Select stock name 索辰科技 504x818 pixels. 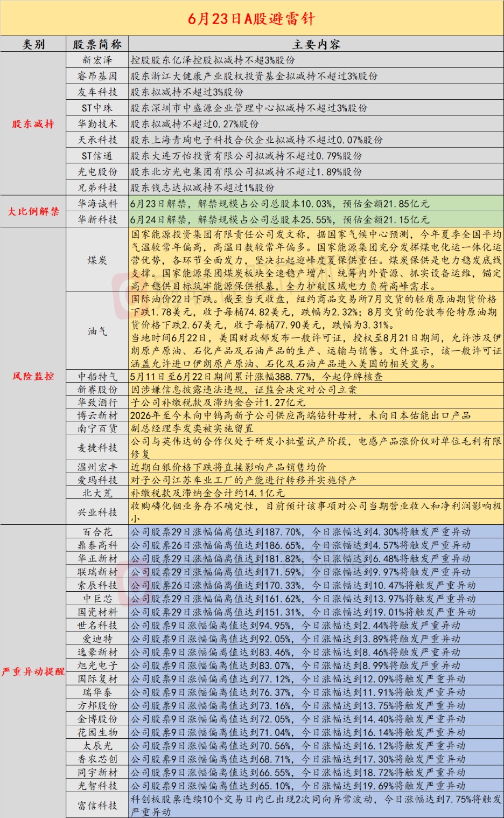97,585
